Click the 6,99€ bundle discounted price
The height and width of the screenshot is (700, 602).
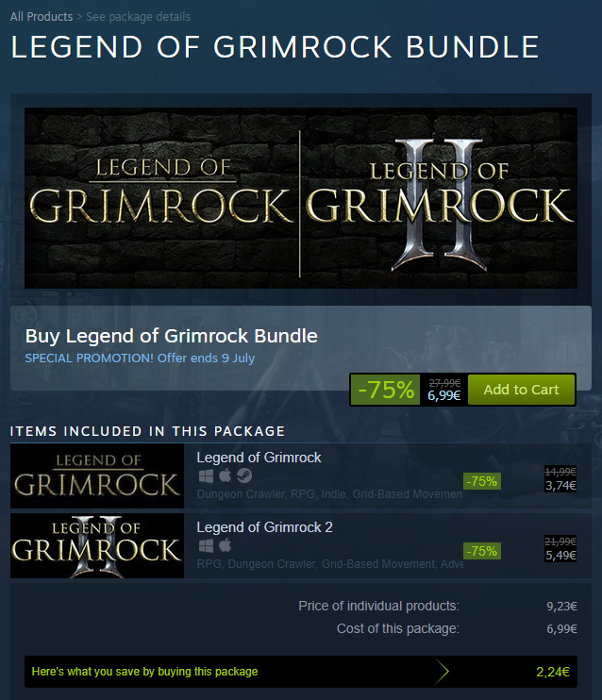(x=443, y=395)
